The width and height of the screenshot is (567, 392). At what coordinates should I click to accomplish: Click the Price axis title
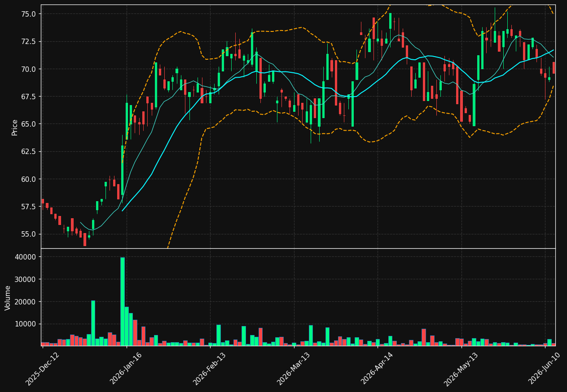15,127
